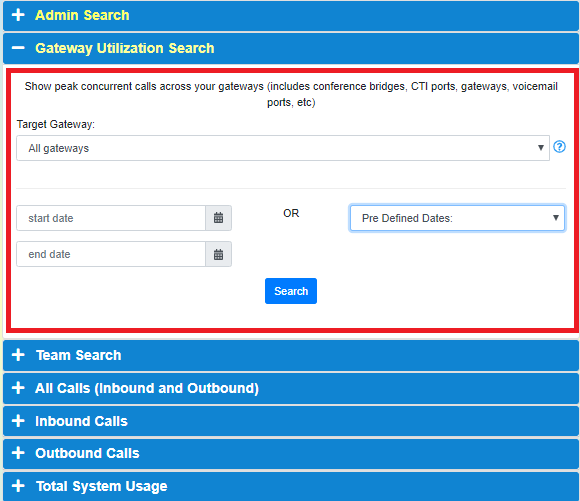This screenshot has height=501, width=580.
Task: Click the plus icon beside Outbound Calls
Action: (18, 453)
